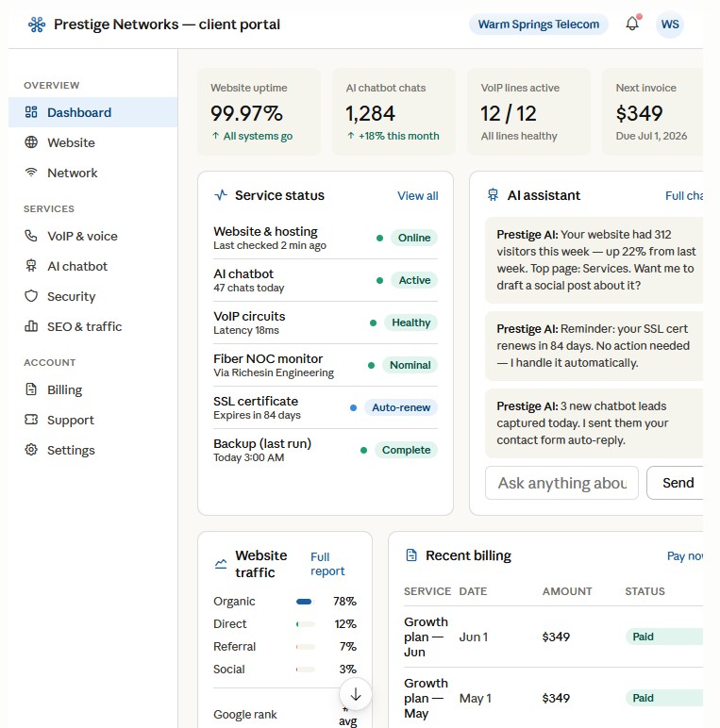Click the Support ticket icon
The width and height of the screenshot is (720, 728).
[31, 420]
